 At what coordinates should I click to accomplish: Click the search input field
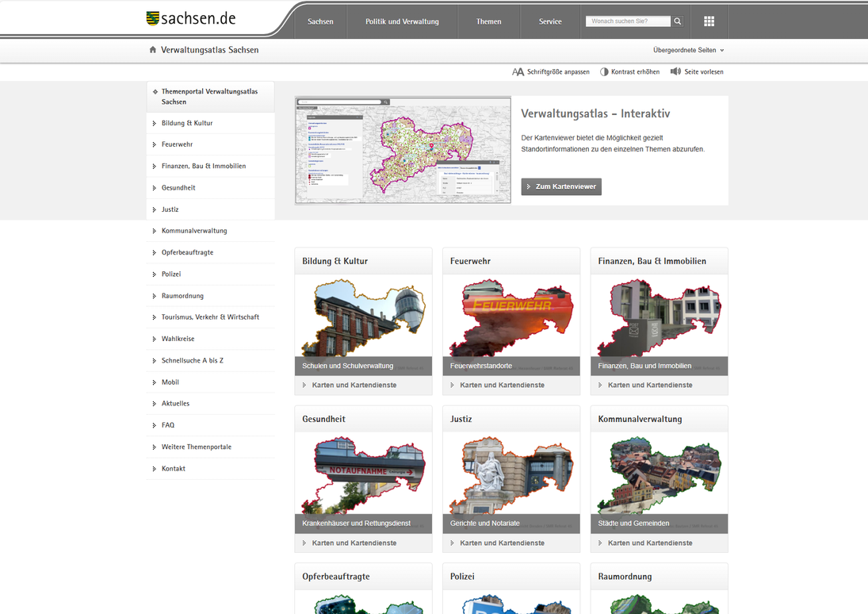coord(628,21)
